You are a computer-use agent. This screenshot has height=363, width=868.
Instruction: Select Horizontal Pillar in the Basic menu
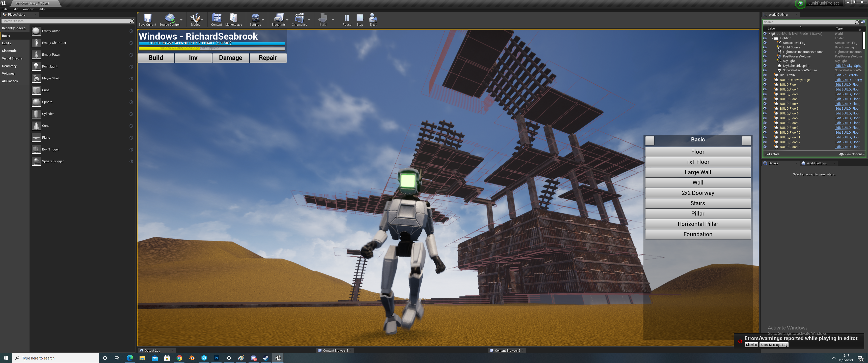click(698, 224)
